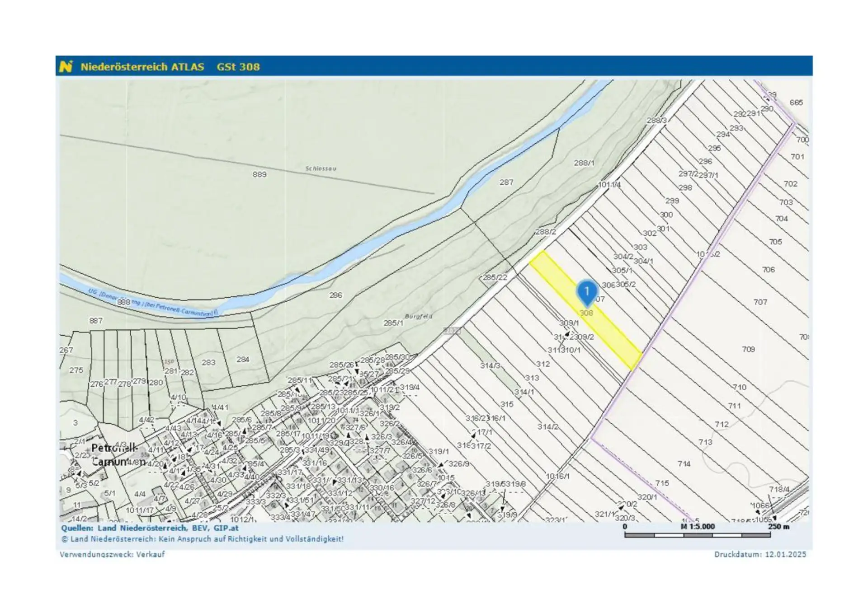Screen dimensions: 868x613
Task: Click the parcel labeled 284
Action: tap(243, 360)
